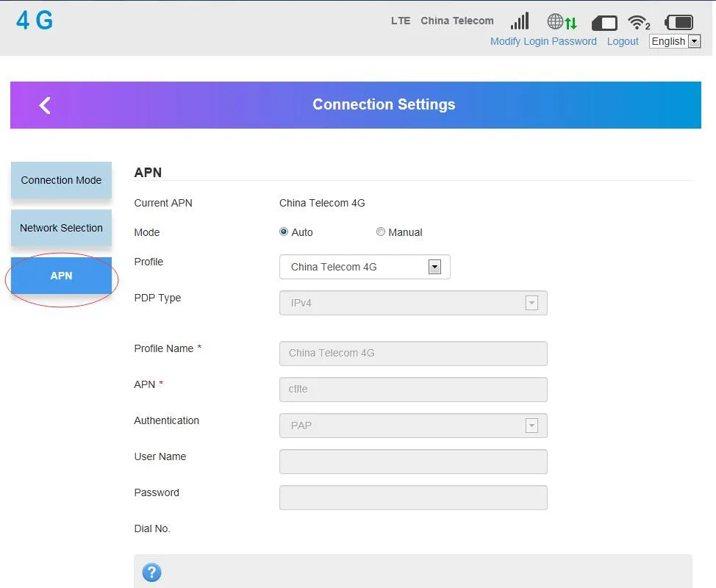Click the Password input field
This screenshot has height=588, width=716.
pyautogui.click(x=413, y=498)
